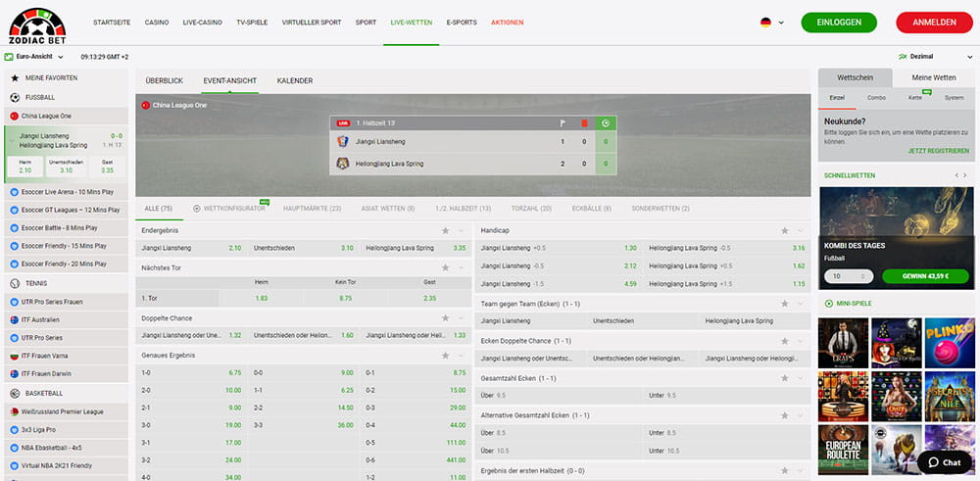Pick Heim 2.10 odds in sidebar
980x481 pixels.
[x=25, y=167]
